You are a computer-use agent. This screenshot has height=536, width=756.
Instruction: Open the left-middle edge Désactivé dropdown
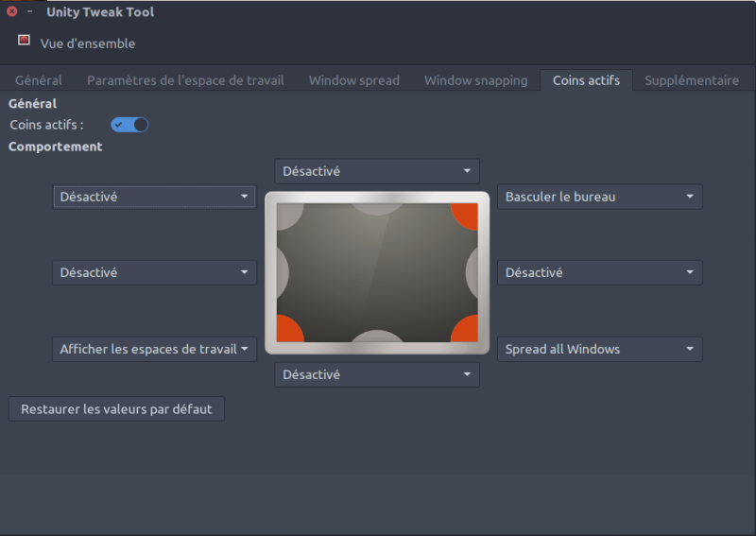click(154, 272)
